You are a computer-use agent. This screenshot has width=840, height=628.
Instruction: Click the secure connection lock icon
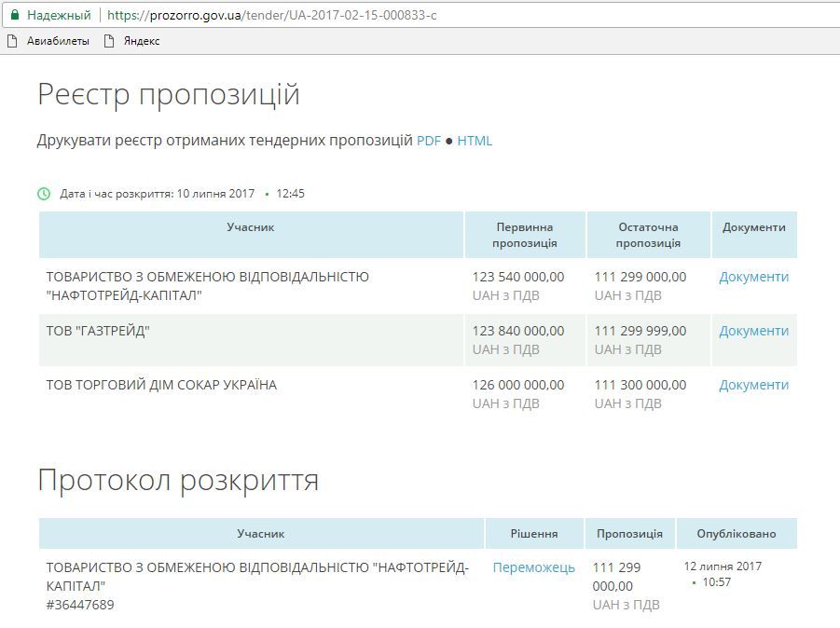coord(17,16)
